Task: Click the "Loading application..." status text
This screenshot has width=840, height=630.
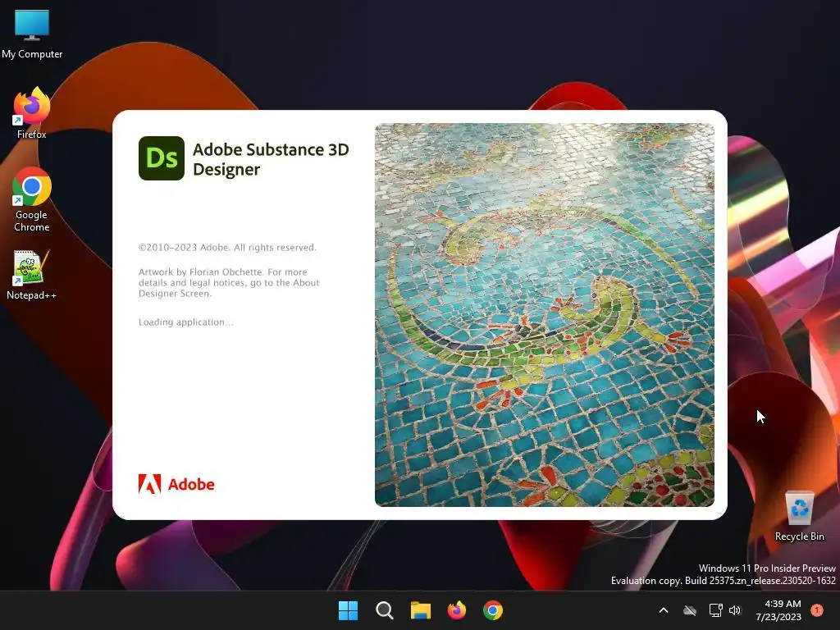Action: pyautogui.click(x=186, y=322)
